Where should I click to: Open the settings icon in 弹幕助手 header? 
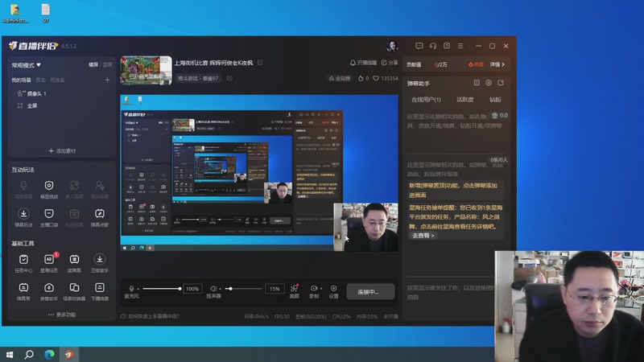click(489, 83)
